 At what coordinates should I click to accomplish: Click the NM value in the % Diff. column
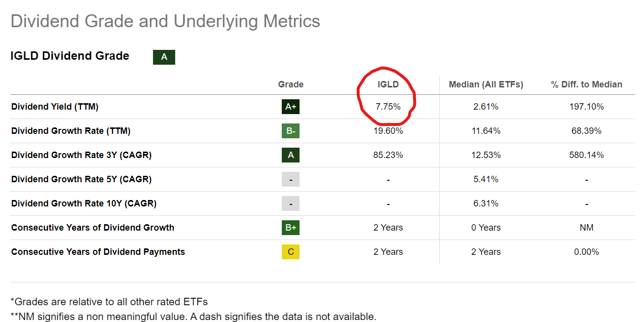586,228
